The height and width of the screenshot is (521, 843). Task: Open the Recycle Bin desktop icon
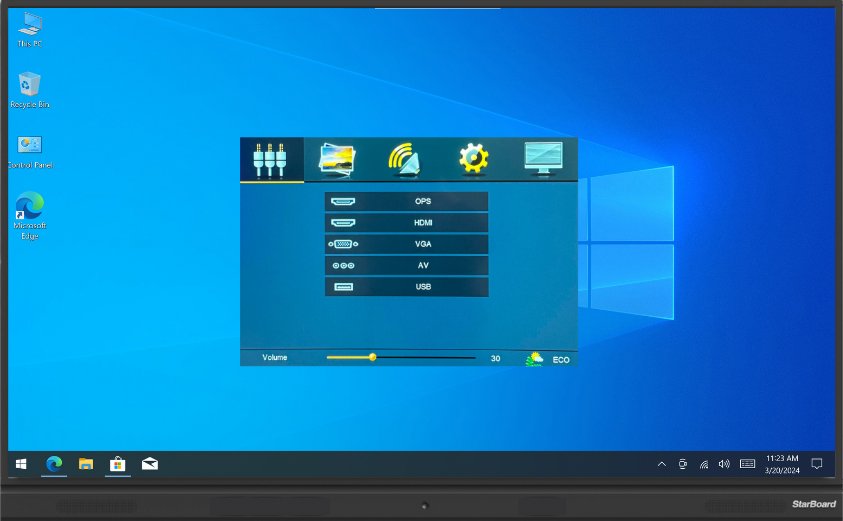(x=30, y=88)
